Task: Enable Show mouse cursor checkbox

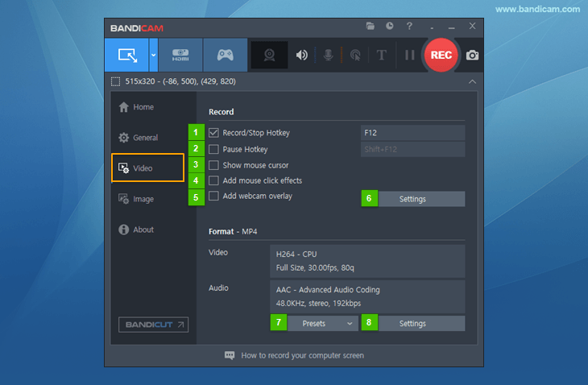Action: [213, 165]
